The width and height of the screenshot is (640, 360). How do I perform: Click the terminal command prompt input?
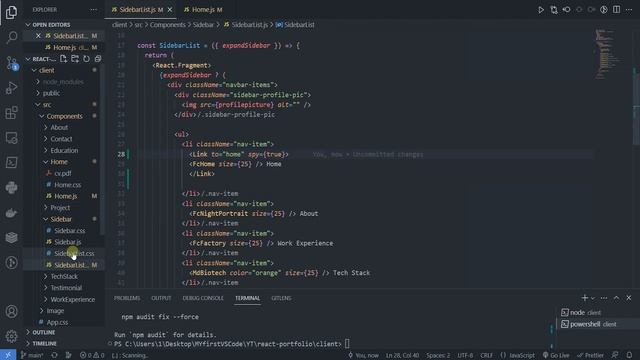tap(347, 344)
